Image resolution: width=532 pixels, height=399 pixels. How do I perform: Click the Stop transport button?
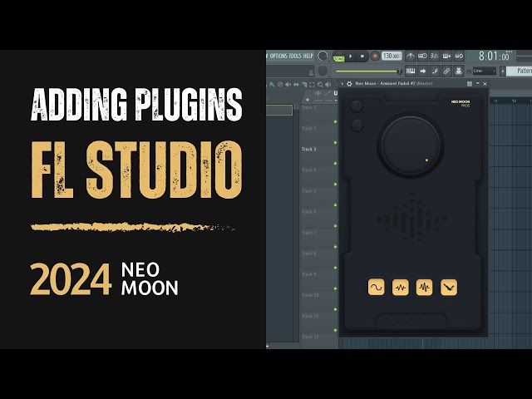point(362,57)
